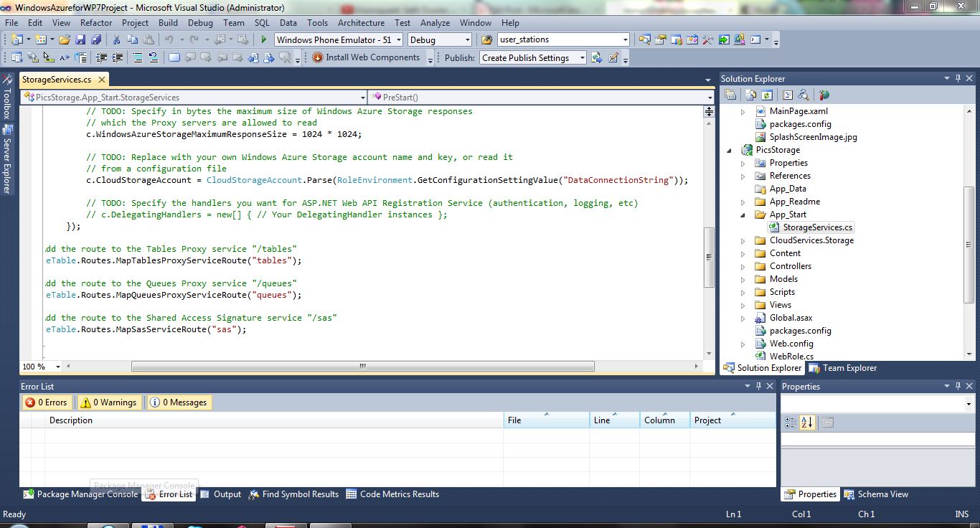
Task: Start debugging with the green play arrow
Action: click(264, 40)
